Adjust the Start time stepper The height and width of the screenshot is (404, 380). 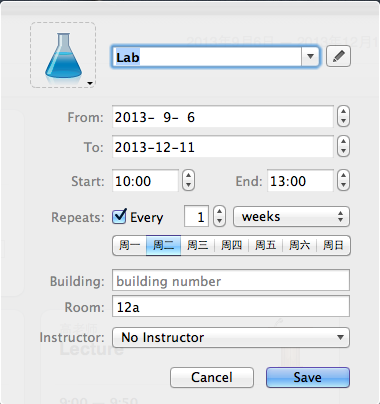(x=188, y=180)
